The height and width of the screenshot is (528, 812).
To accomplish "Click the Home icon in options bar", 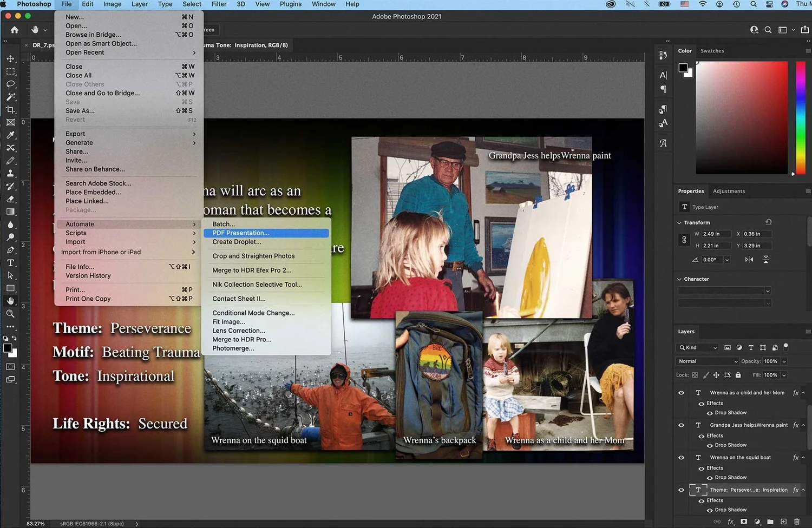I will [15, 30].
